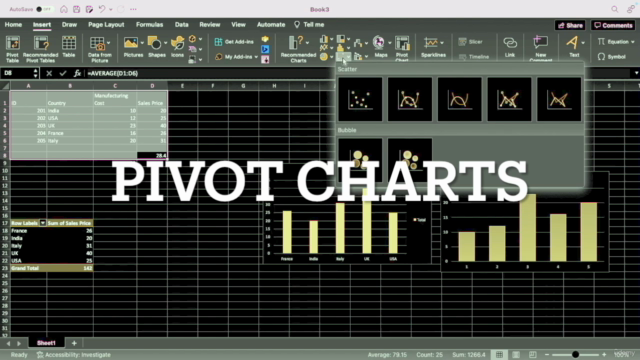Open Recommended Pivot Tables

point(40,49)
